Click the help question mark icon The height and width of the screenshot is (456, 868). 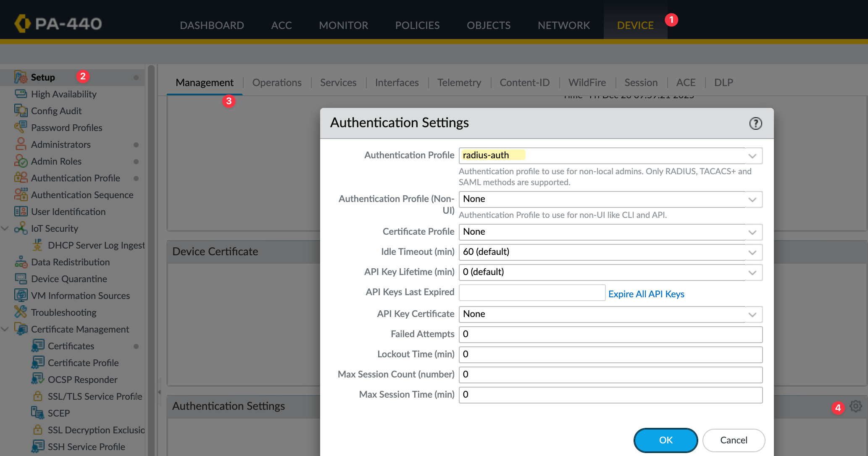[x=755, y=123]
